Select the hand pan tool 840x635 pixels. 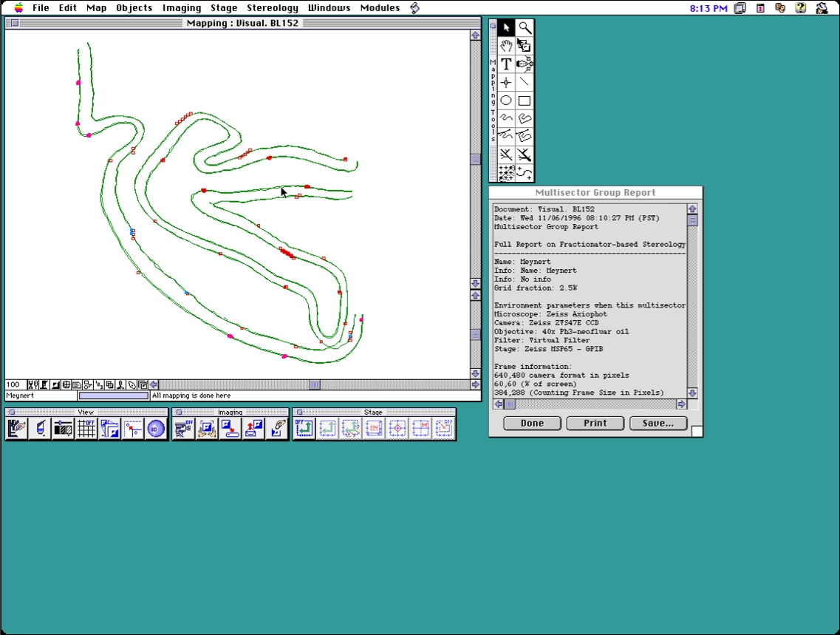click(506, 46)
